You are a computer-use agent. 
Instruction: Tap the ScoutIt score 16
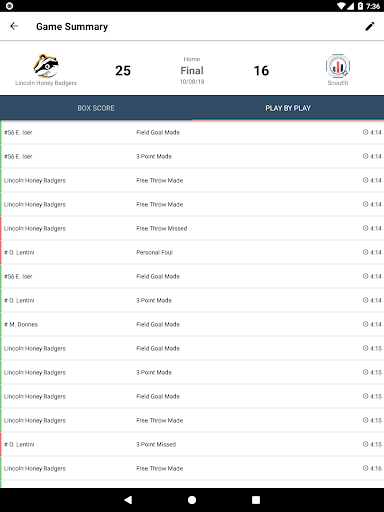261,71
